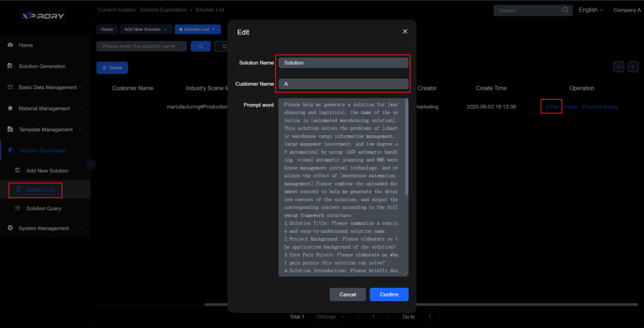Click the Confirm button
The image size is (644, 328).
pos(389,295)
